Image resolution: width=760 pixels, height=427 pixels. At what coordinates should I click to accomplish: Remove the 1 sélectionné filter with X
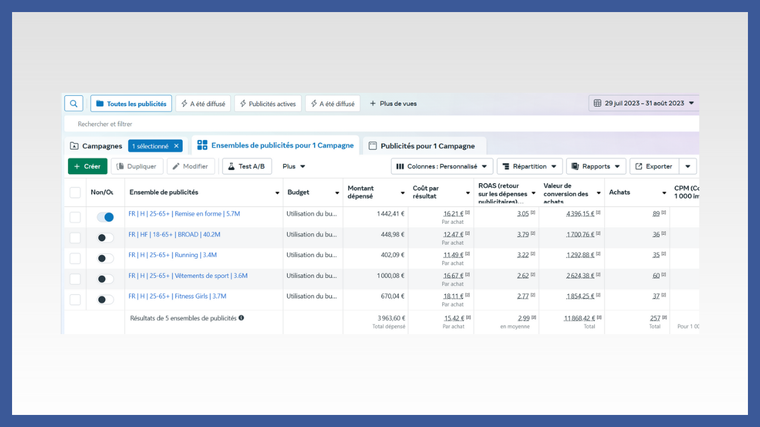(176, 146)
